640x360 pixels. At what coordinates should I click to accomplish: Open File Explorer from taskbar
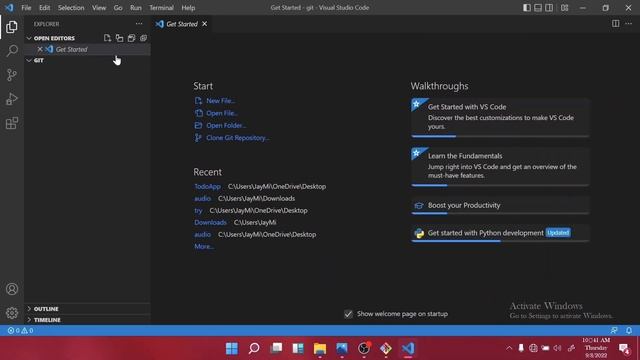(x=320, y=348)
